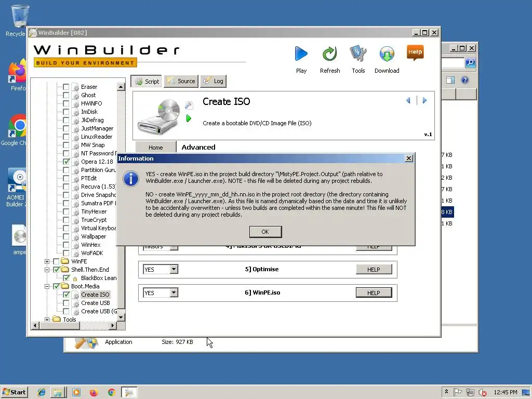Open Chrome from the taskbar
The width and height of the screenshot is (532, 399).
click(111, 392)
